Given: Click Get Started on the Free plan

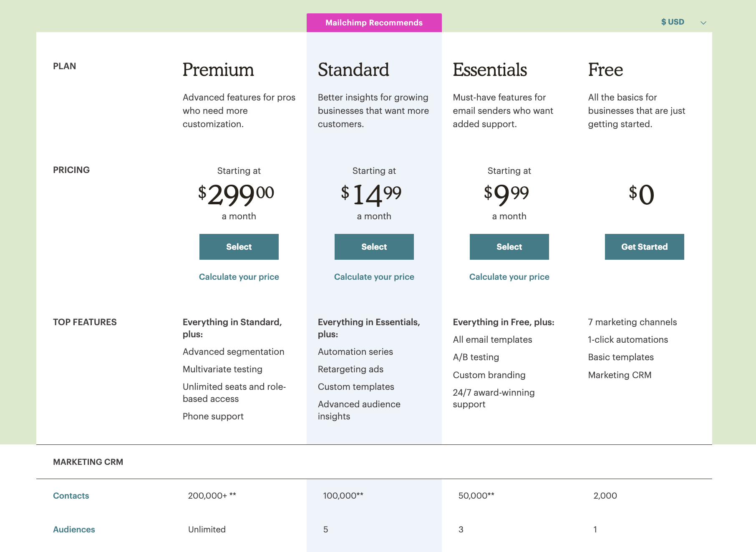Looking at the screenshot, I should coord(644,246).
